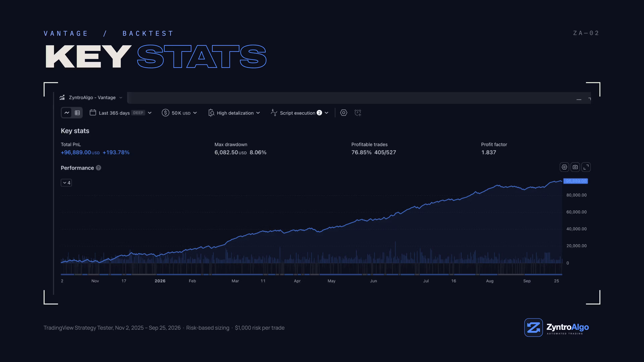
Task: Click the 80,000.00 axis label
Action: [x=576, y=195]
